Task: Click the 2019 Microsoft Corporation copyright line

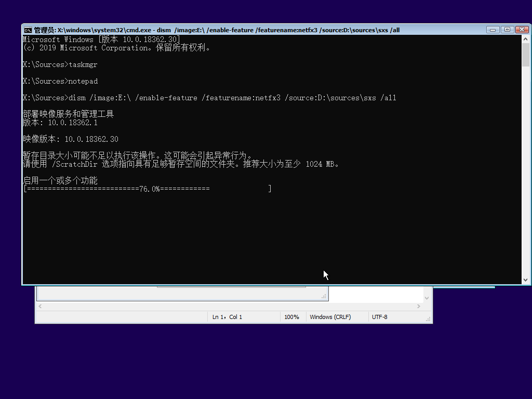Action: (117, 48)
